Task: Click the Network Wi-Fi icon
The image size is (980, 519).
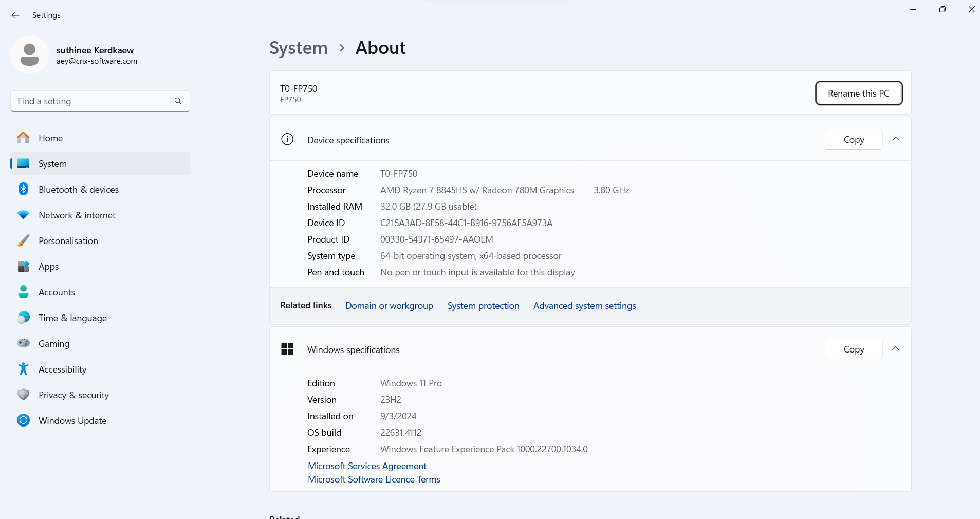Action: point(23,215)
